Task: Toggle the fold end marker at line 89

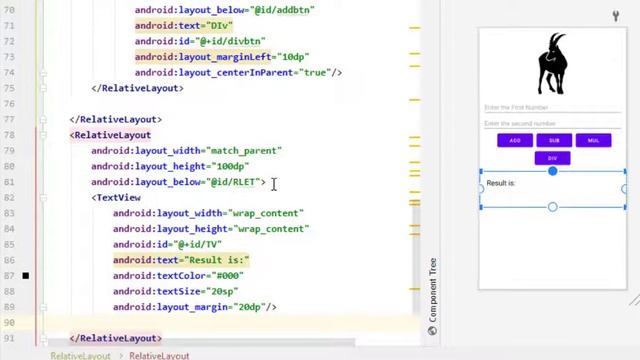Action: 43,307
